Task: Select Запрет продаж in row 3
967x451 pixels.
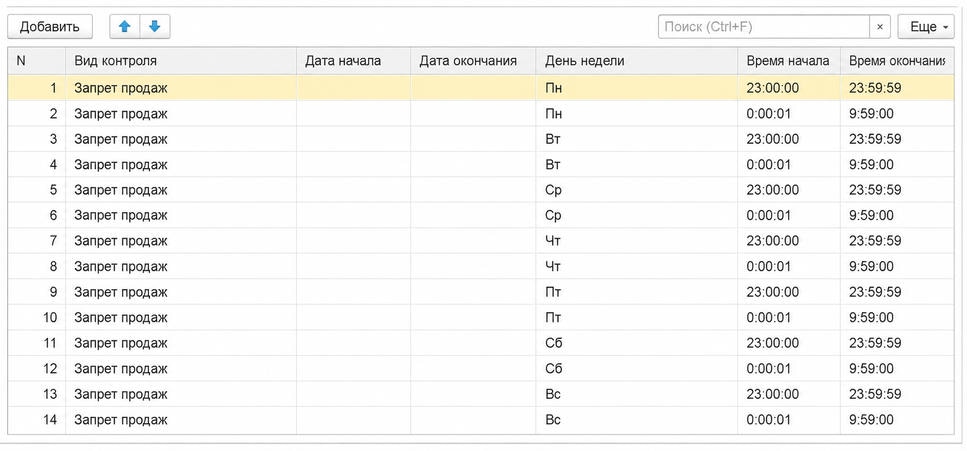Action: point(181,139)
